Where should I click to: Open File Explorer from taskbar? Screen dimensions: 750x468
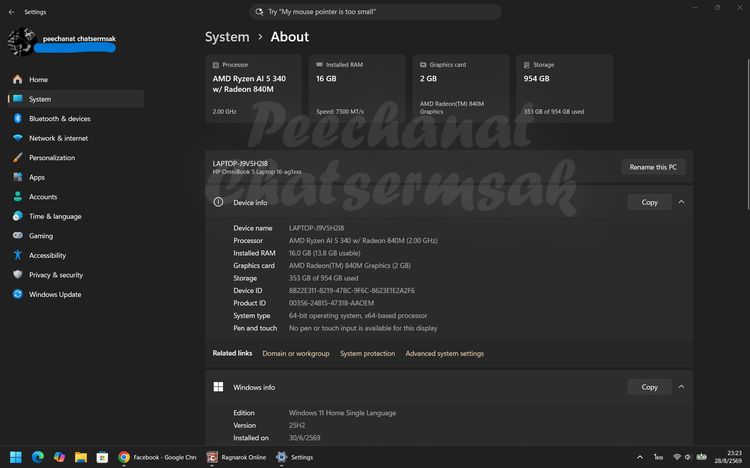[81, 457]
